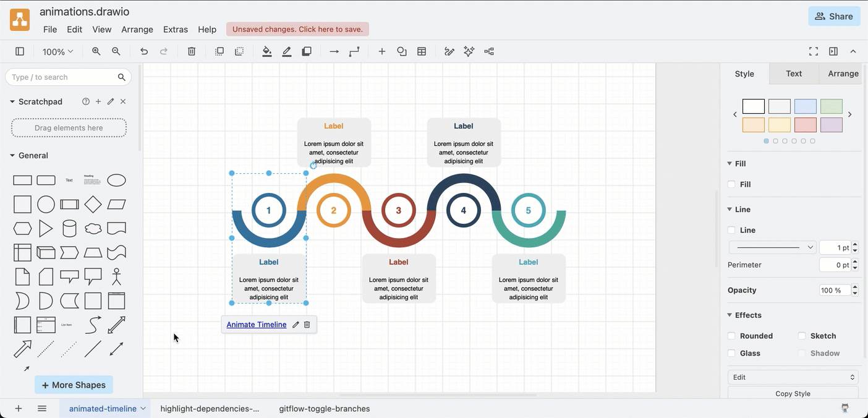This screenshot has height=418, width=868.
Task: Edit the Animate Timeline link
Action: tap(296, 325)
